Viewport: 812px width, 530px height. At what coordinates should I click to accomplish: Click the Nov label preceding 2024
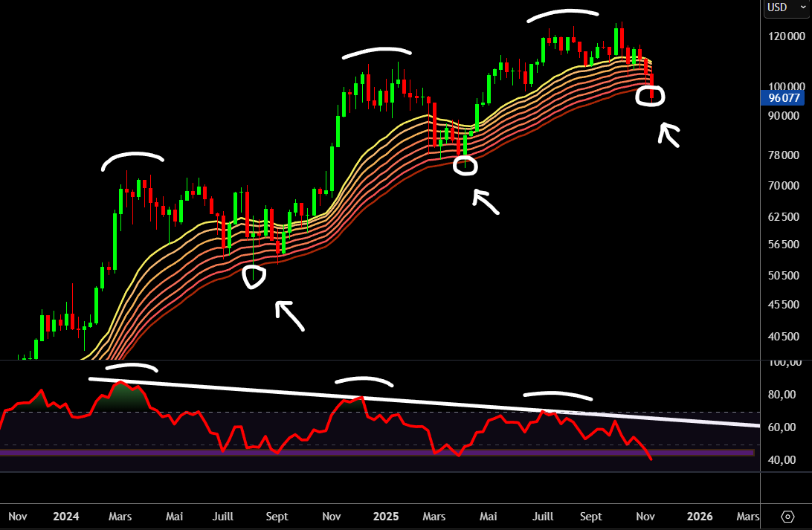coord(18,517)
